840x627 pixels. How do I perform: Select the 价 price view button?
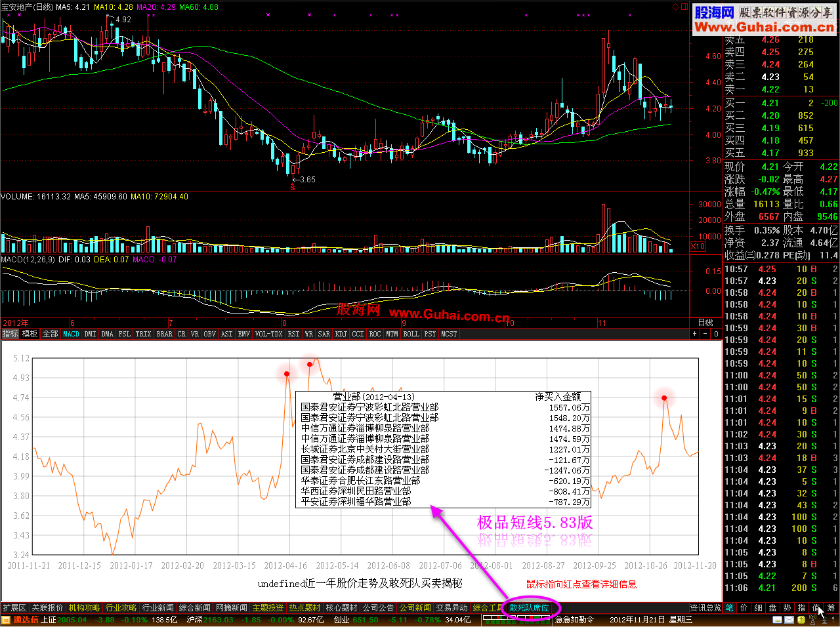pyautogui.click(x=744, y=608)
